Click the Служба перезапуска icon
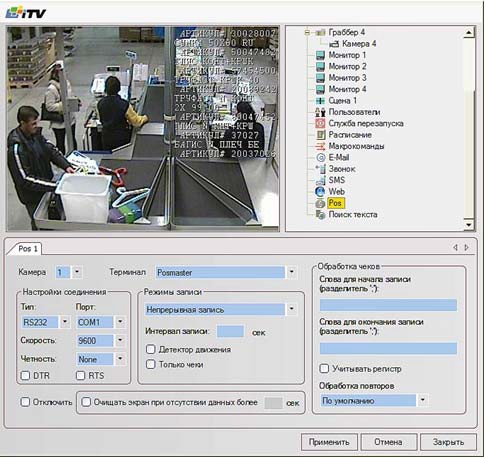 (320, 123)
